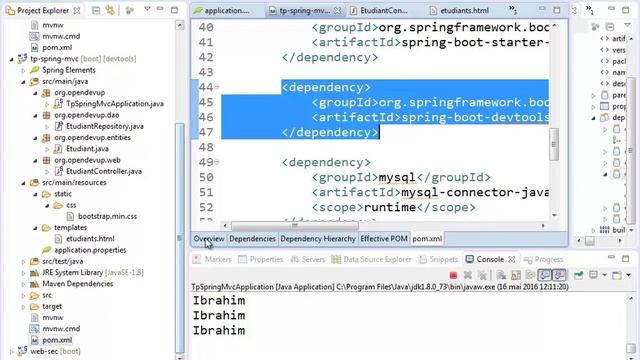Click Remove All Terminated Launches icon
This screenshot has width=640, height=360.
coord(482,275)
